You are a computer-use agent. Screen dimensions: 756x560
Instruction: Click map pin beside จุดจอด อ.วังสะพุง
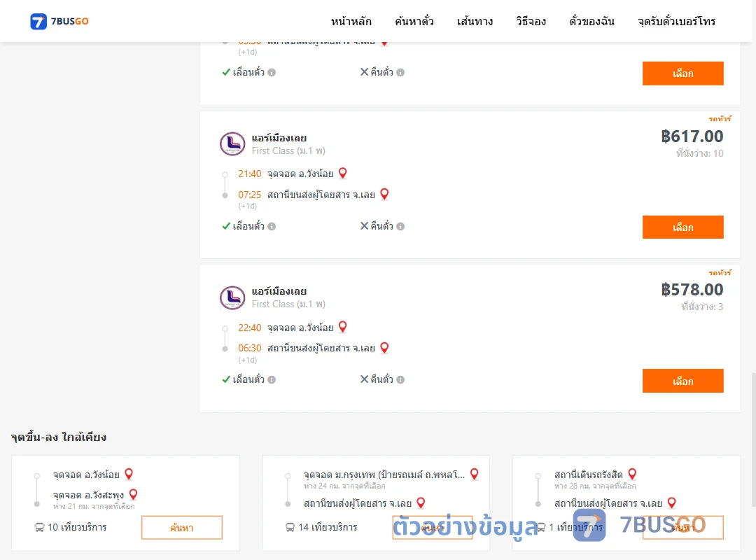tap(134, 494)
